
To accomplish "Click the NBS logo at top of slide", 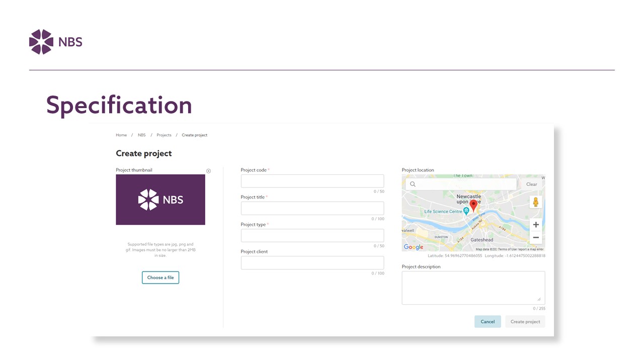I will [x=56, y=42].
